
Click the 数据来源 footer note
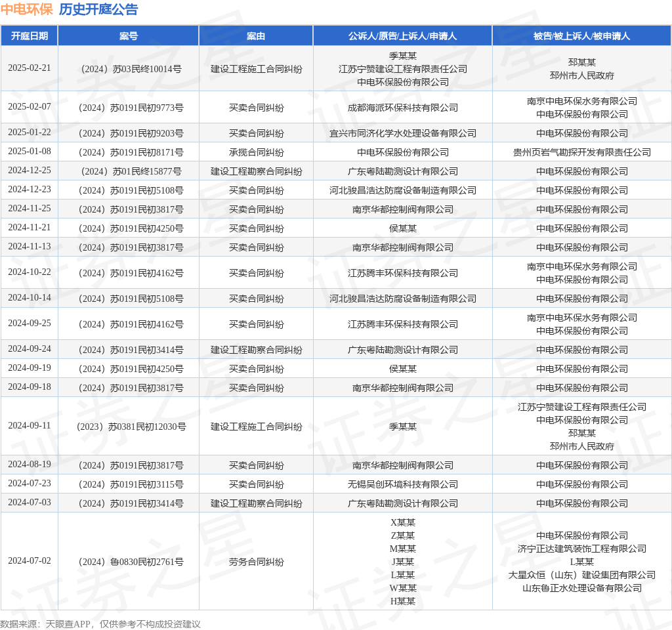tap(100, 624)
